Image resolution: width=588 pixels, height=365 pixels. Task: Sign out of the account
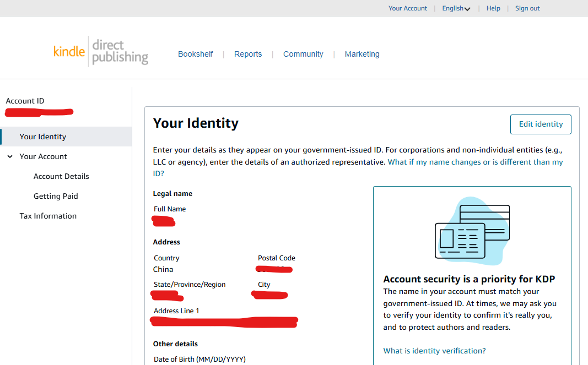527,8
